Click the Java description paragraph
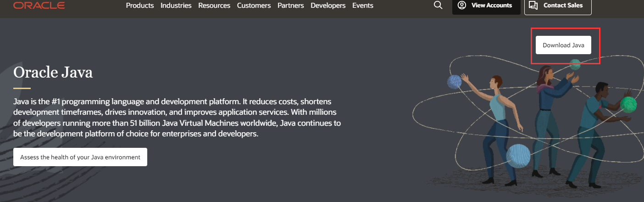 coord(177,118)
